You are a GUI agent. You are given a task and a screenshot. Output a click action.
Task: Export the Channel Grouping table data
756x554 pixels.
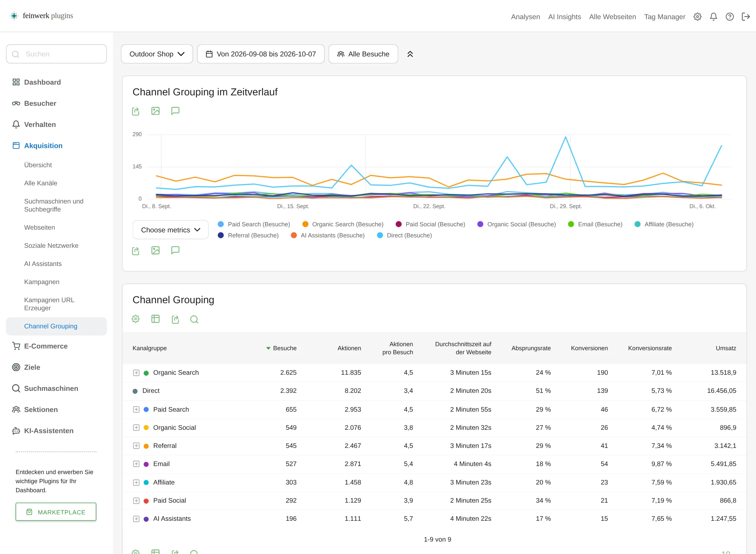(x=175, y=319)
